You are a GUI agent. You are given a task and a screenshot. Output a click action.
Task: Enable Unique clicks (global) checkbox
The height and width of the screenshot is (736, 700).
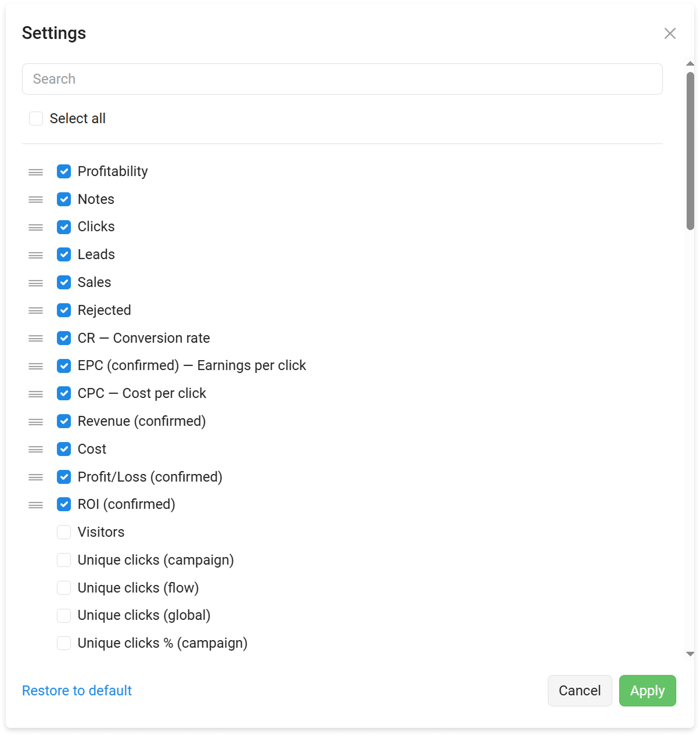(64, 615)
